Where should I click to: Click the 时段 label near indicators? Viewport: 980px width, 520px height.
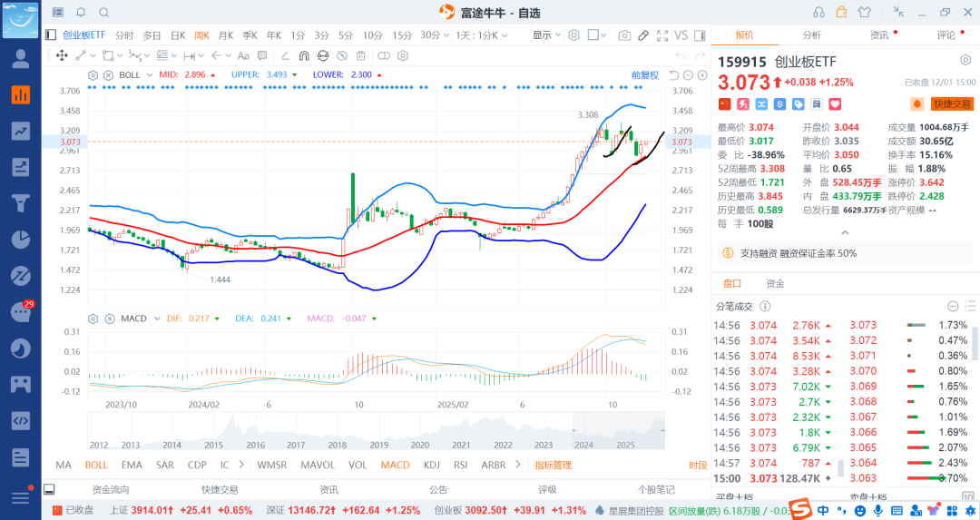[698, 465]
